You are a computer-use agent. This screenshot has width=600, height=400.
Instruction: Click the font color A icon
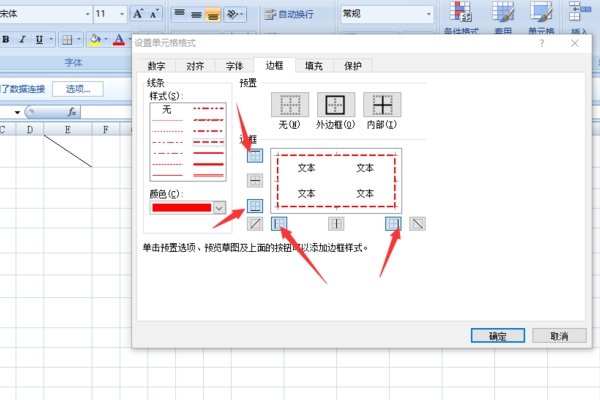click(119, 39)
